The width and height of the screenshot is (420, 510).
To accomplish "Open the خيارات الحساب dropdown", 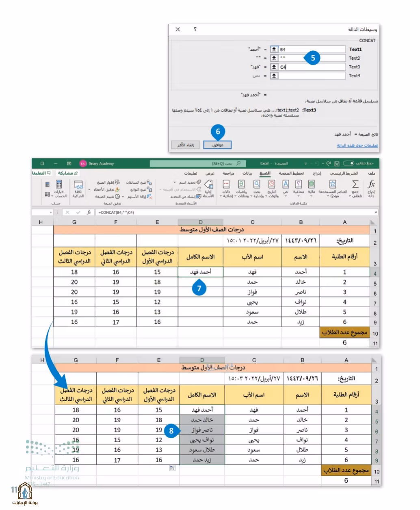I will coord(59,189).
